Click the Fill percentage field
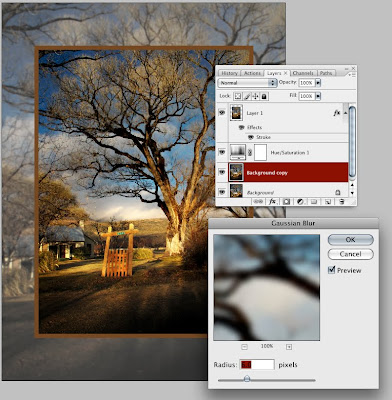 click(x=307, y=96)
